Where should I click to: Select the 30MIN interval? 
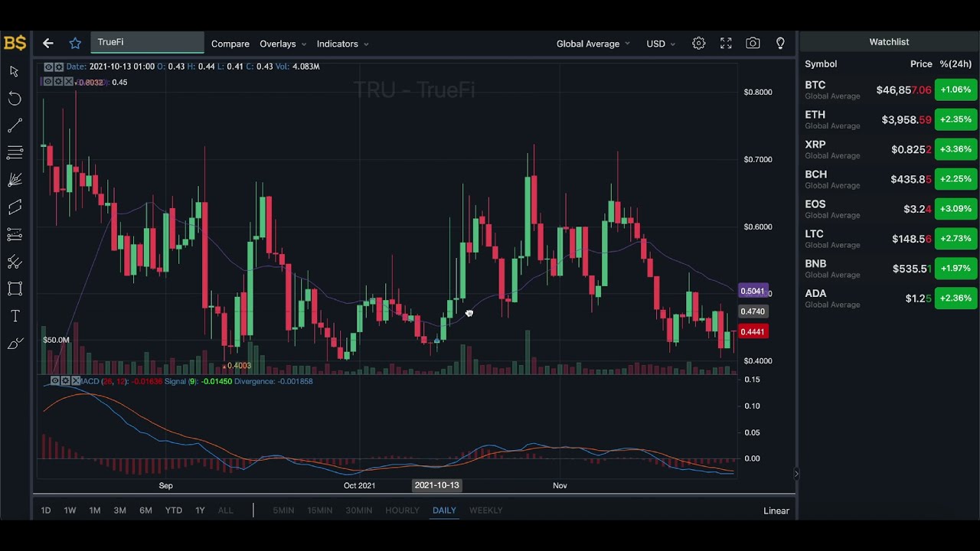[358, 510]
